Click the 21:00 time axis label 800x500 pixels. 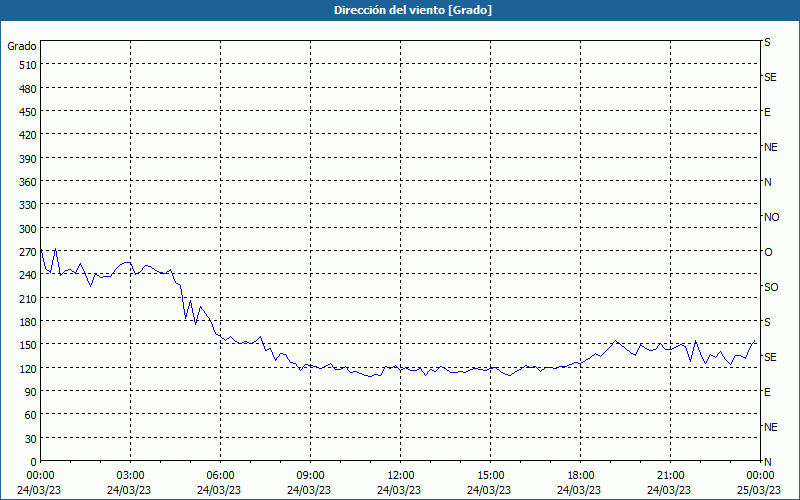670,476
